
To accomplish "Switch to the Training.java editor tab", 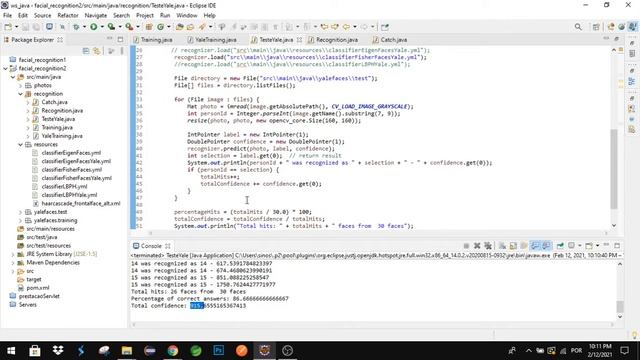I will (153, 40).
